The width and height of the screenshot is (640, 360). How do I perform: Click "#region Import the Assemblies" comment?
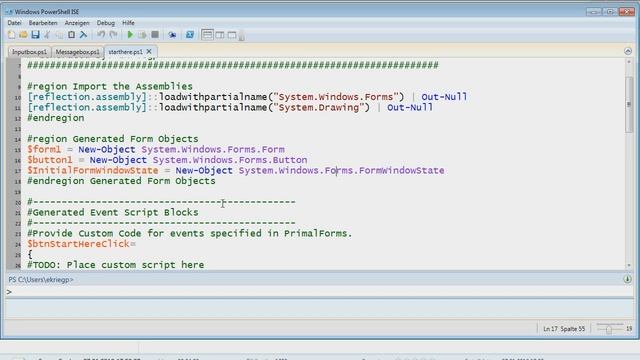110,87
